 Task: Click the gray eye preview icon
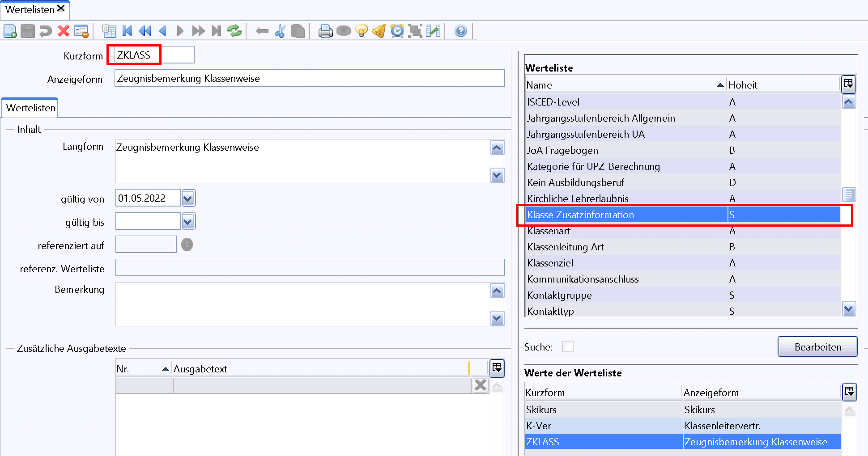pyautogui.click(x=344, y=31)
